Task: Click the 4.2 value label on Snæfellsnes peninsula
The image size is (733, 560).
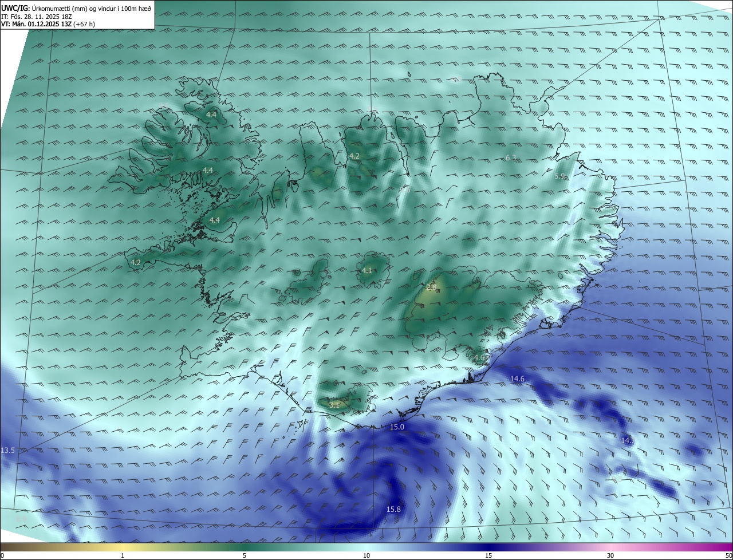Action: coord(136,262)
